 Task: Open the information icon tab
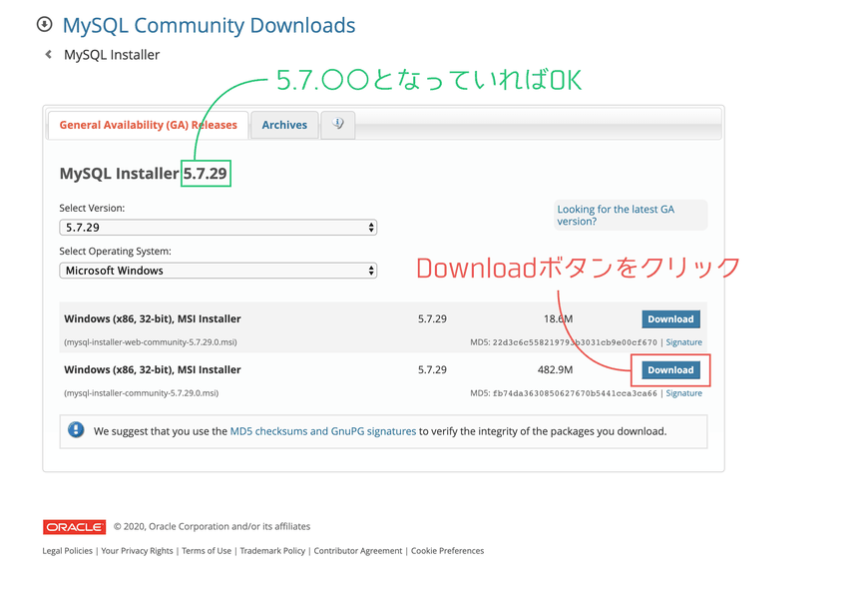coord(337,124)
